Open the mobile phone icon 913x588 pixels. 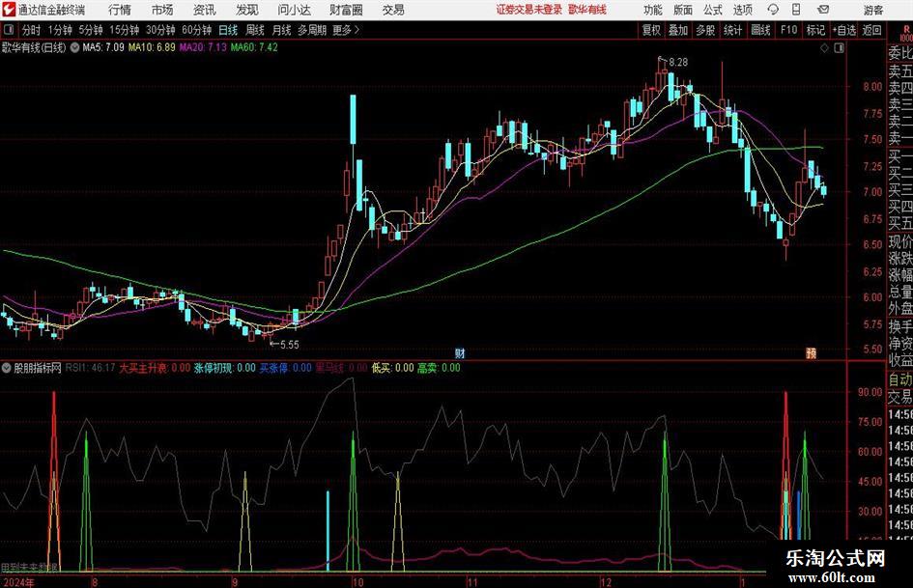click(796, 10)
